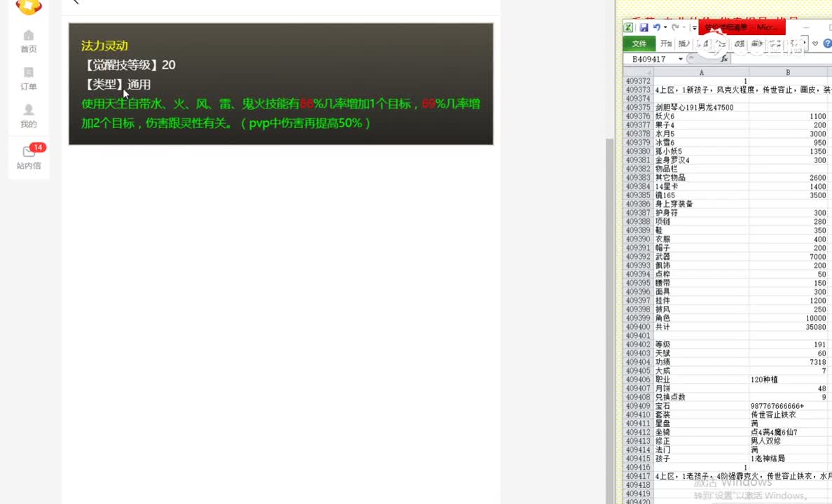Click cell labeled 项链
The image size is (832, 504).
tap(701, 221)
